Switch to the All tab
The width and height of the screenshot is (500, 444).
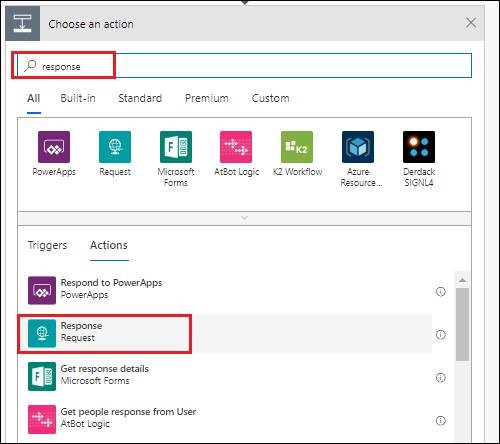(34, 98)
